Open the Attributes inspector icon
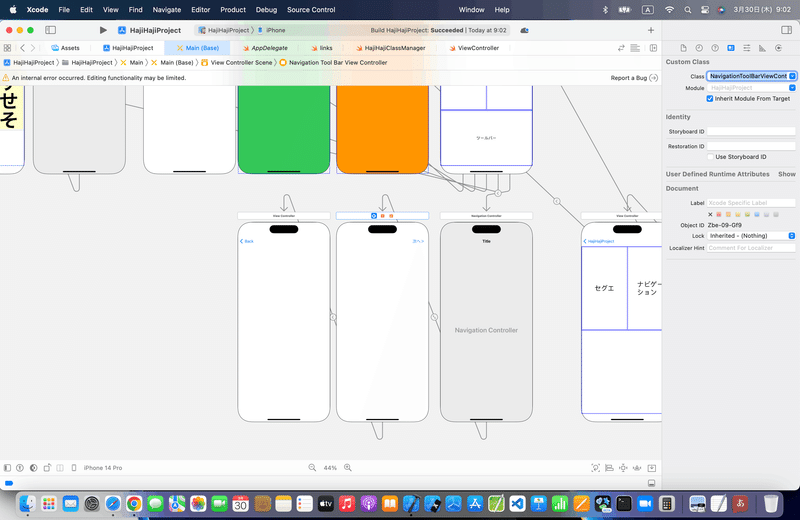This screenshot has height=520, width=800. click(746, 48)
